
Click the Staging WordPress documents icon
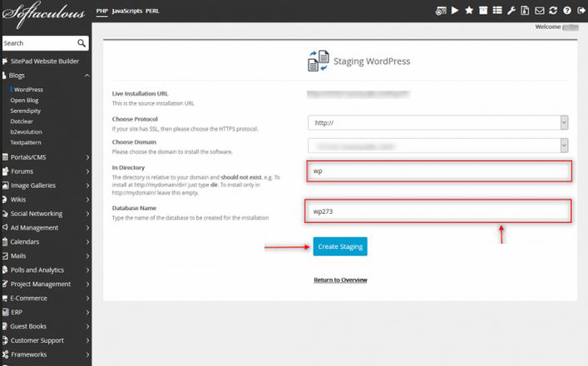tap(319, 61)
